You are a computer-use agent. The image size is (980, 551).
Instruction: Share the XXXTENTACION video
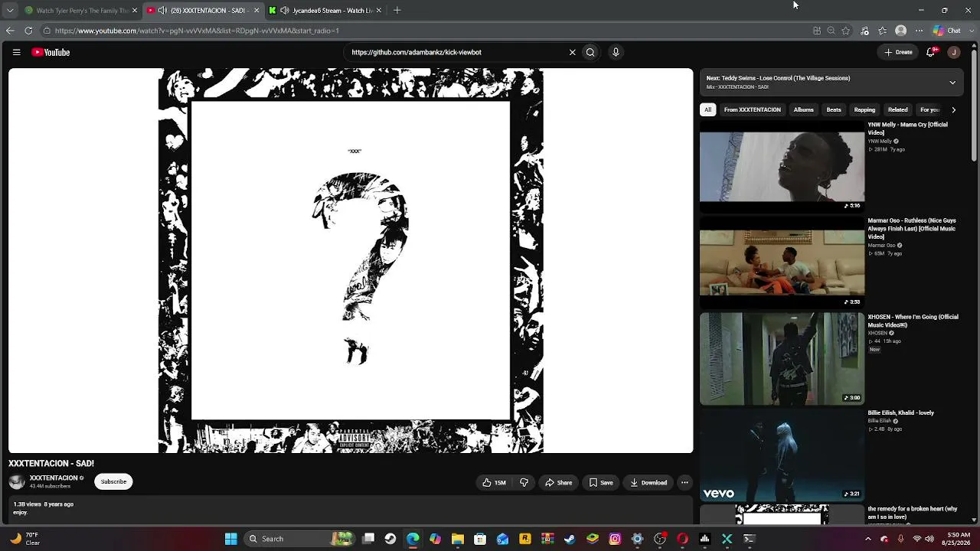coord(558,483)
